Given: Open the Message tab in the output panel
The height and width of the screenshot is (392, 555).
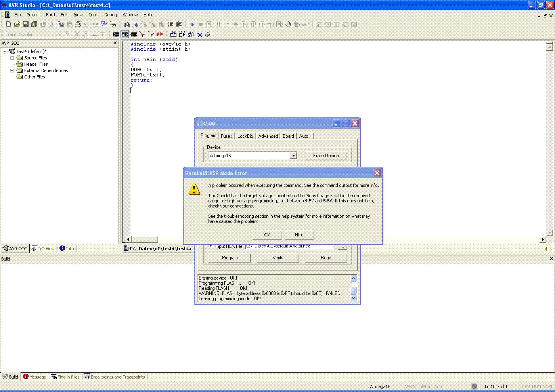Looking at the screenshot, I should pyautogui.click(x=34, y=377).
